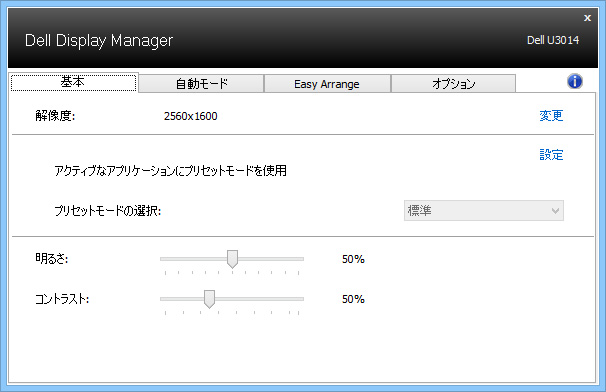Click the Dell Display Manager title
The height and width of the screenshot is (392, 606).
[99, 41]
